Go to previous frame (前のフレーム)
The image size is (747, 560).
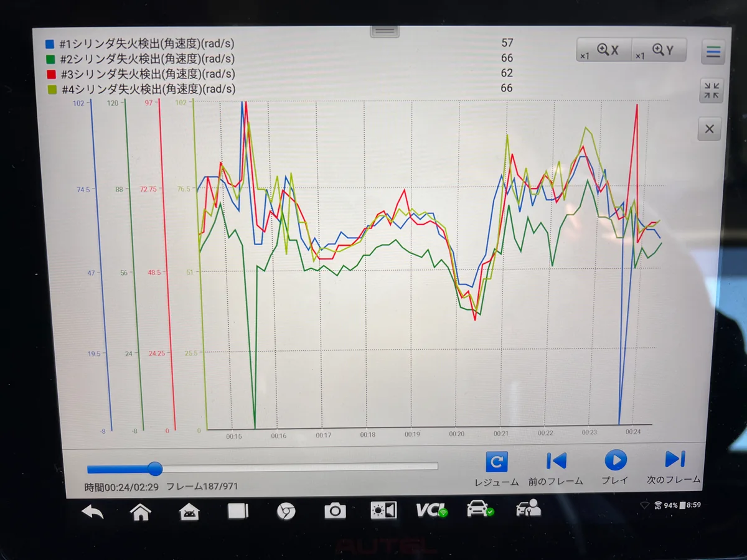coord(556,468)
